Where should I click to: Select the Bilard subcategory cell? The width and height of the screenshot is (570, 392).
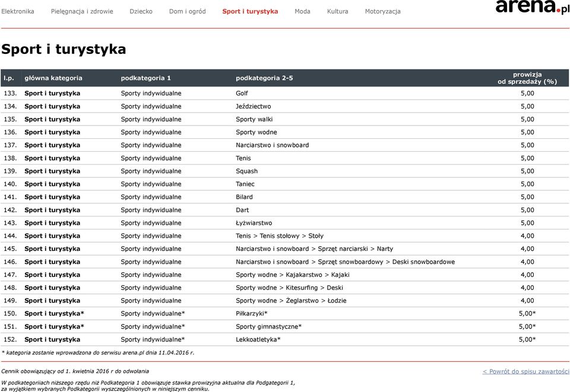pos(244,197)
